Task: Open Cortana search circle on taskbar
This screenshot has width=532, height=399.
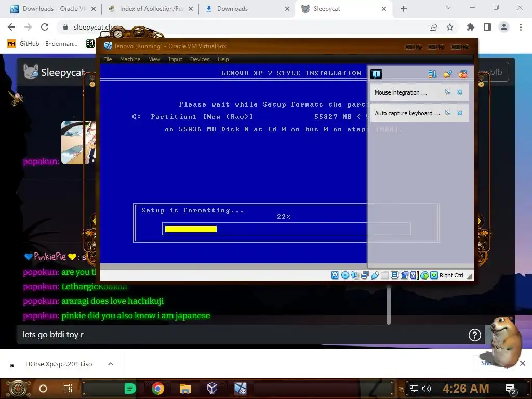Action: point(43,389)
